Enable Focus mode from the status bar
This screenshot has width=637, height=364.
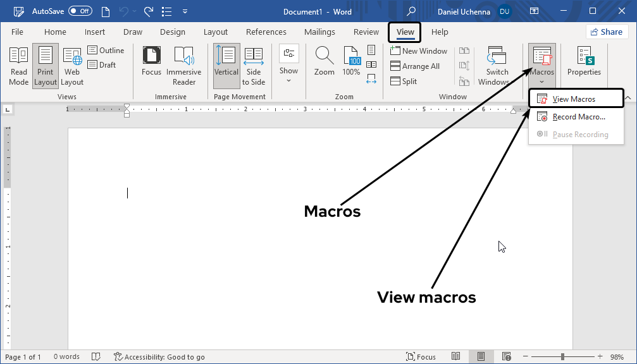(421, 356)
